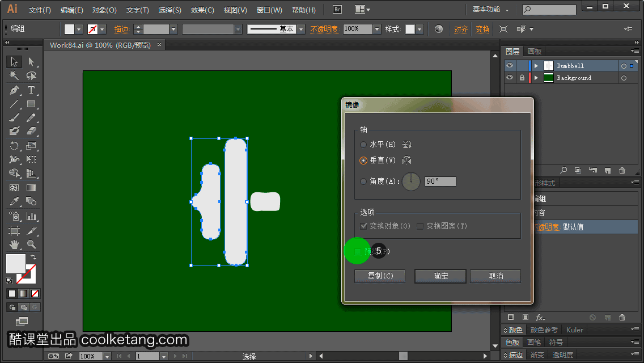Open the stroke color dropdown
The width and height of the screenshot is (644, 363).
102,29
